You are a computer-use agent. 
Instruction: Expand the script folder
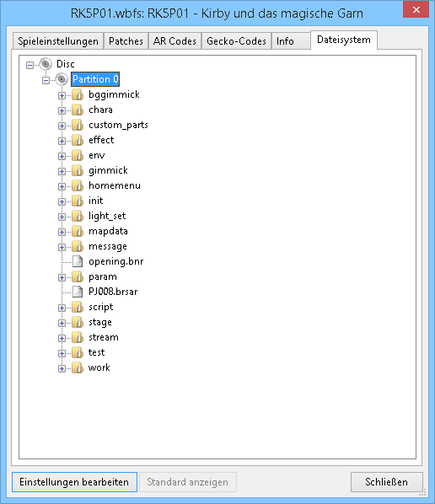coord(62,308)
